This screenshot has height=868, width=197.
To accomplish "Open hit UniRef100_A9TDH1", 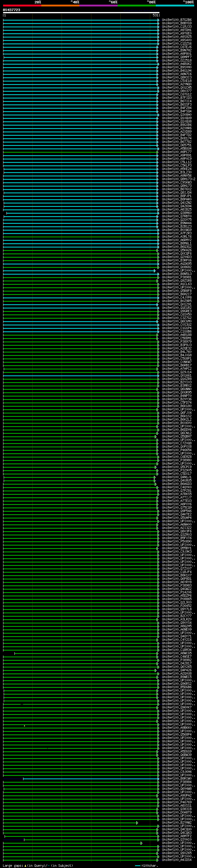I will pos(176,30).
